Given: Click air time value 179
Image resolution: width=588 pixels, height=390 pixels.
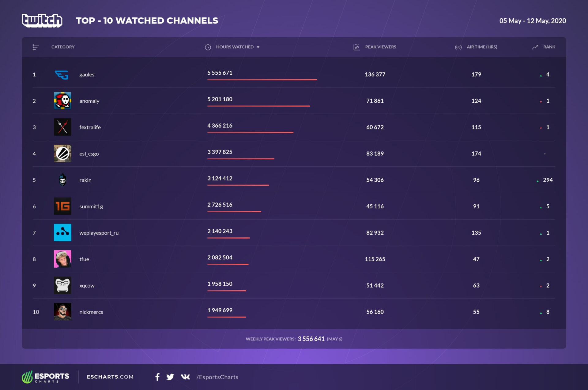Looking at the screenshot, I should [476, 74].
